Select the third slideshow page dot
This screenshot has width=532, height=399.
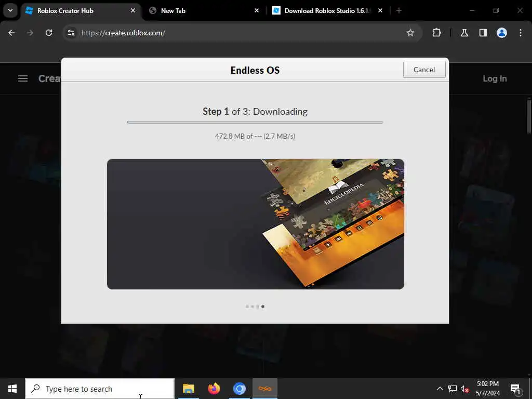point(258,307)
